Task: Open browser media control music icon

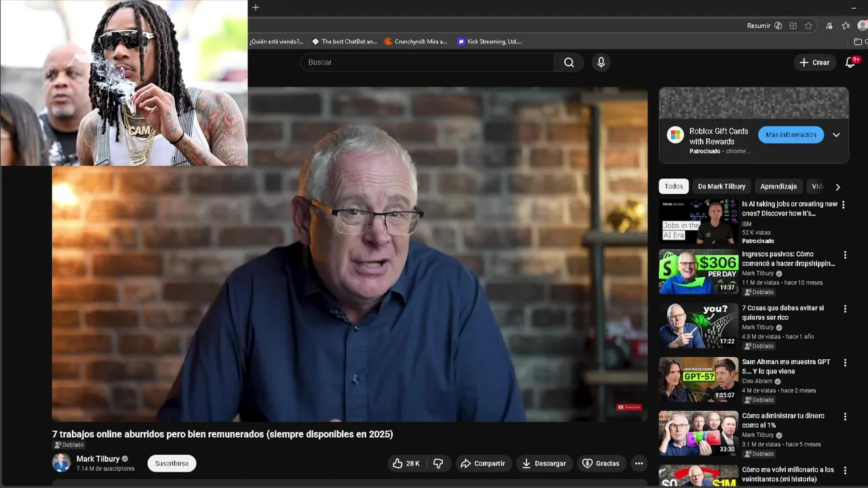Action: 829,26
